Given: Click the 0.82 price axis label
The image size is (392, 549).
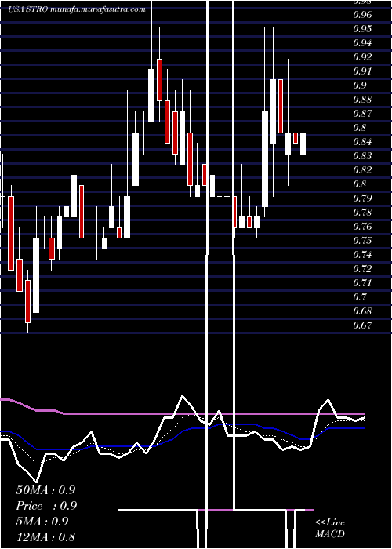Looking at the screenshot, I should pyautogui.click(x=362, y=170).
